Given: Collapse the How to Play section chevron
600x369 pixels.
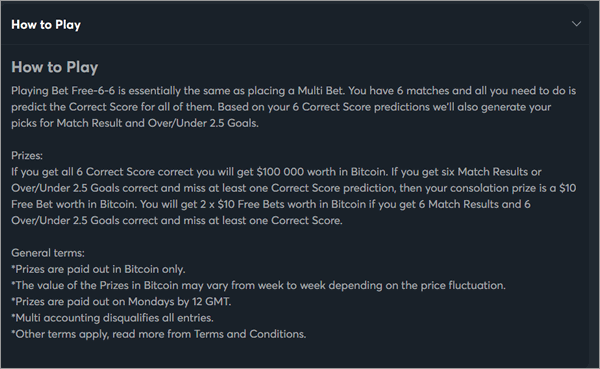Looking at the screenshot, I should coord(576,24).
